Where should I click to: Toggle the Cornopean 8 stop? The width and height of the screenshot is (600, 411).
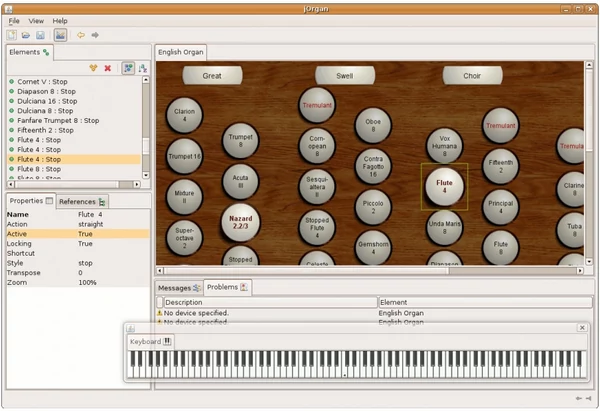(317, 146)
